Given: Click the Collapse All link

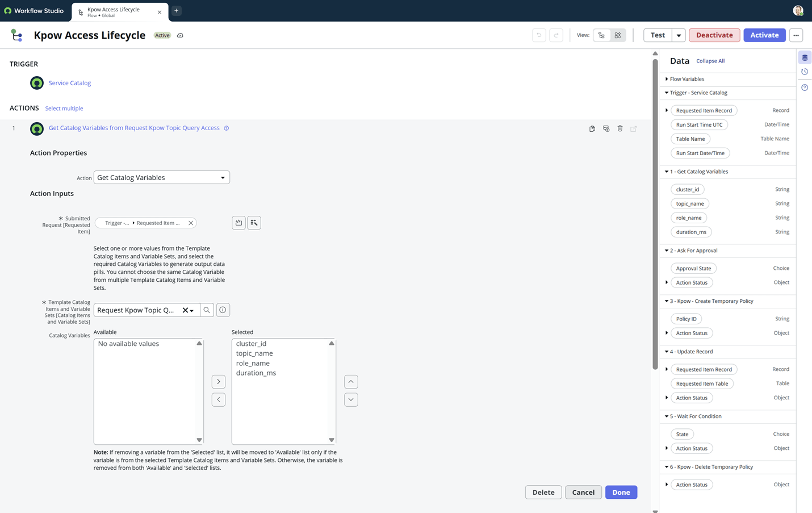Looking at the screenshot, I should click(710, 61).
